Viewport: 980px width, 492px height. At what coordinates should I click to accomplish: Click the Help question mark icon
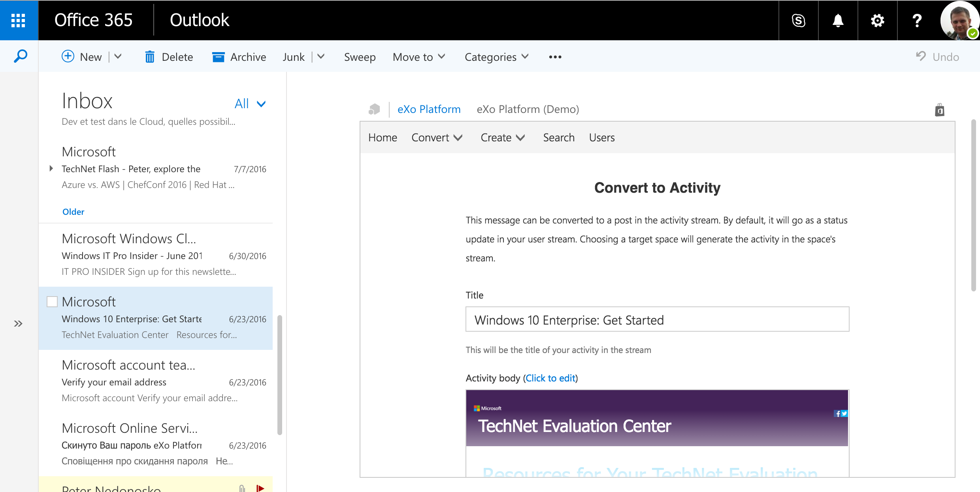coord(917,20)
